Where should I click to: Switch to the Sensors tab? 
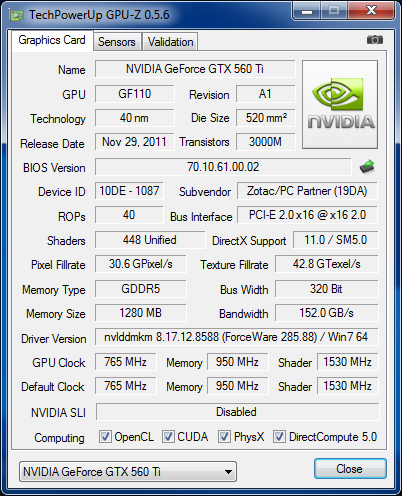point(117,42)
